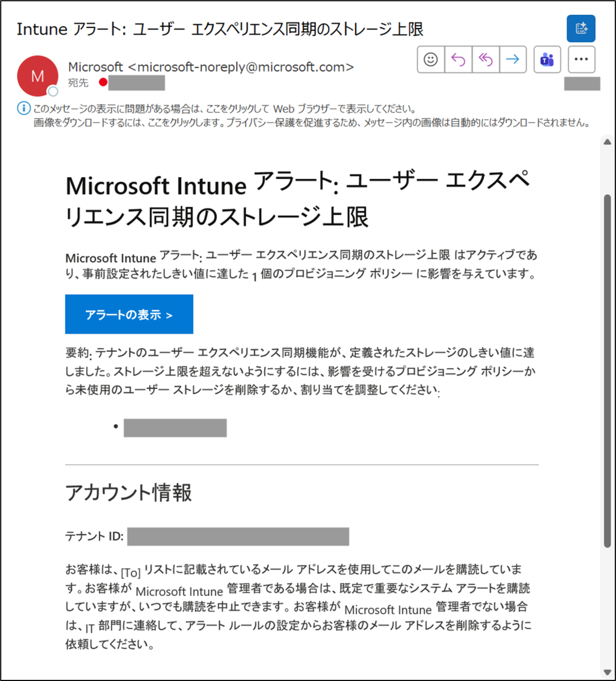Image resolution: width=616 pixels, height=681 pixels.
Task: Reply to the Microsoft email
Action: pyautogui.click(x=458, y=60)
